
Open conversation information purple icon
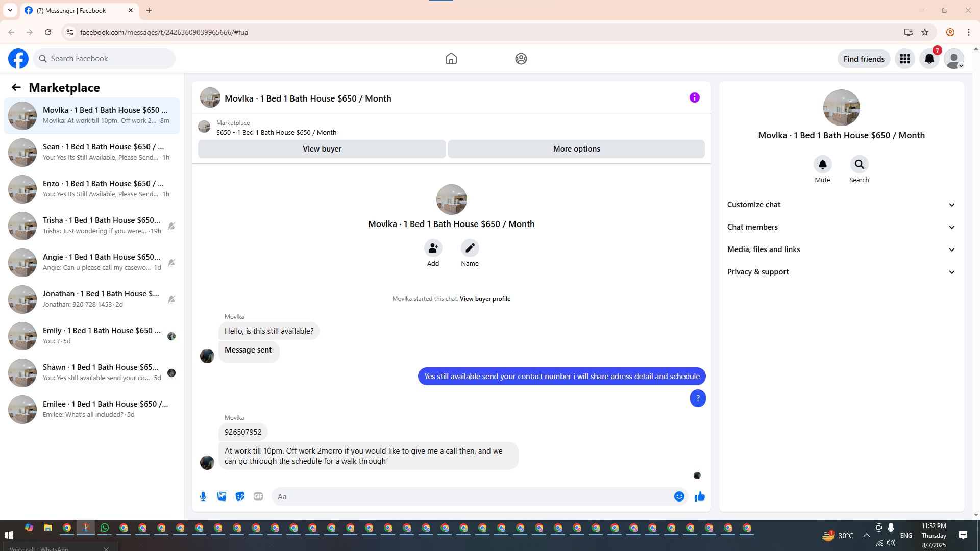click(694, 97)
